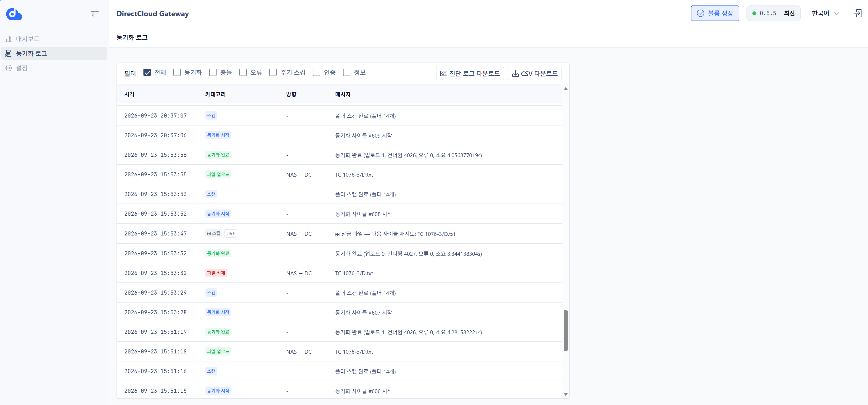The image size is (868, 405).
Task: Open 설정 in the sidebar
Action: (x=54, y=68)
